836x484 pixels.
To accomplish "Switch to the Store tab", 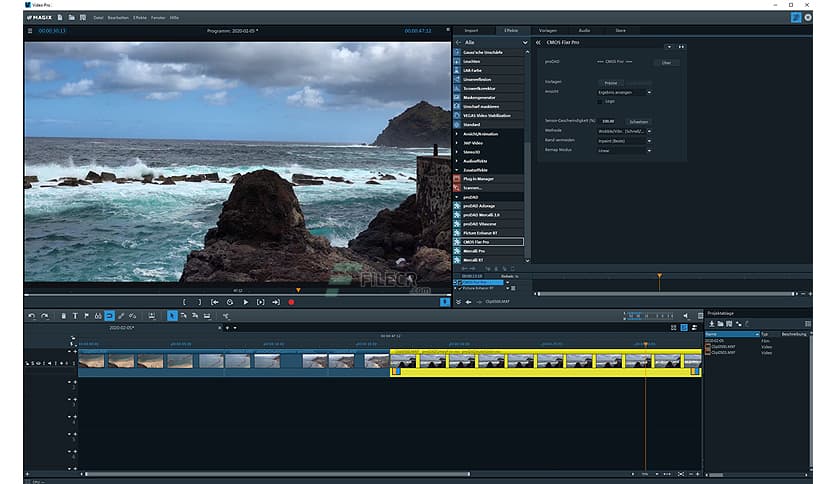I will click(621, 30).
